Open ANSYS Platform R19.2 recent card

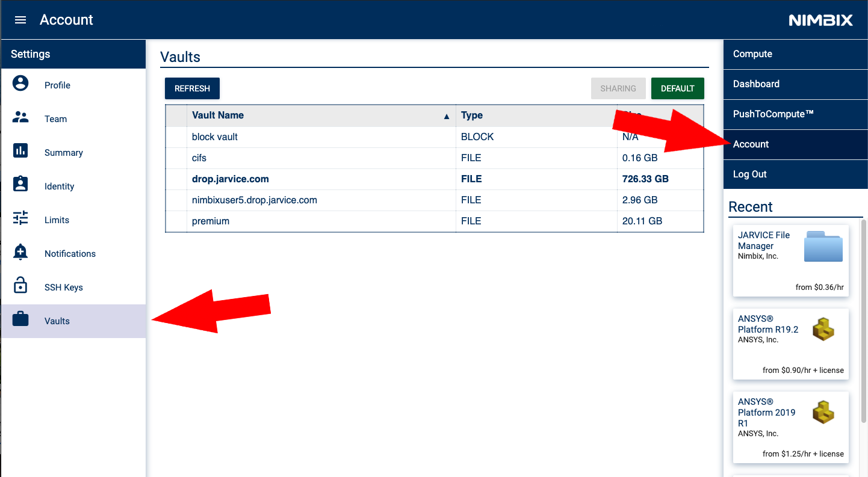pyautogui.click(x=791, y=344)
